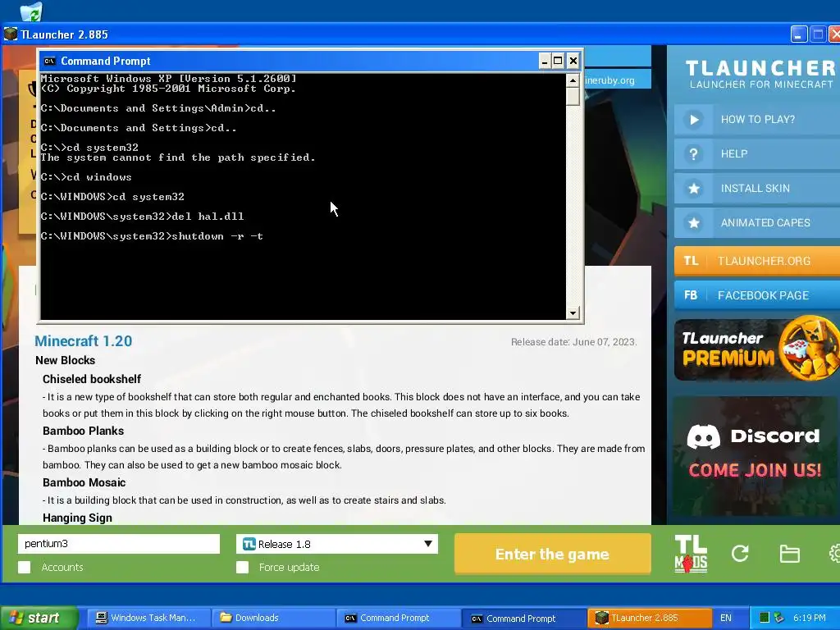Click the ineruby.org link behind Command Prompt
The width and height of the screenshot is (840, 630).
coord(609,80)
